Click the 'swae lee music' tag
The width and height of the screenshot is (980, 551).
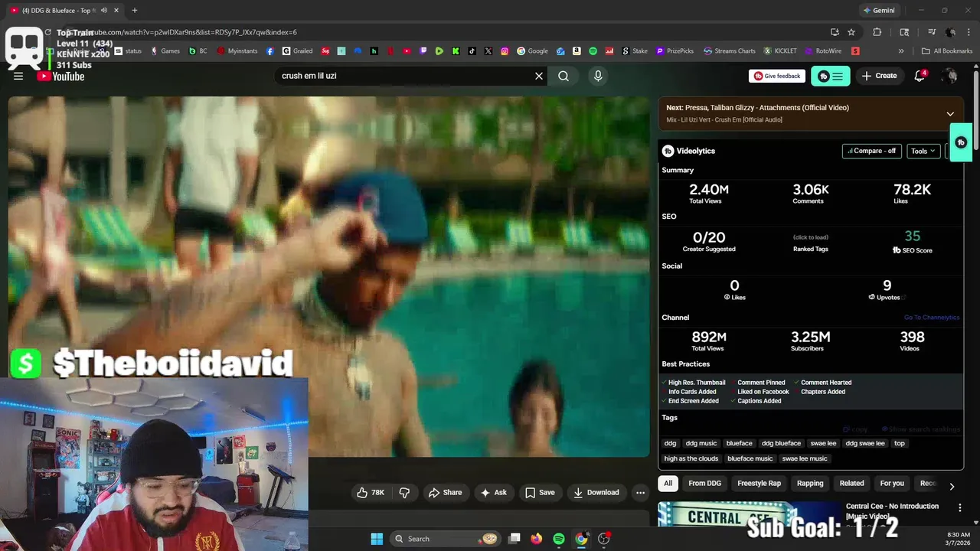point(805,458)
